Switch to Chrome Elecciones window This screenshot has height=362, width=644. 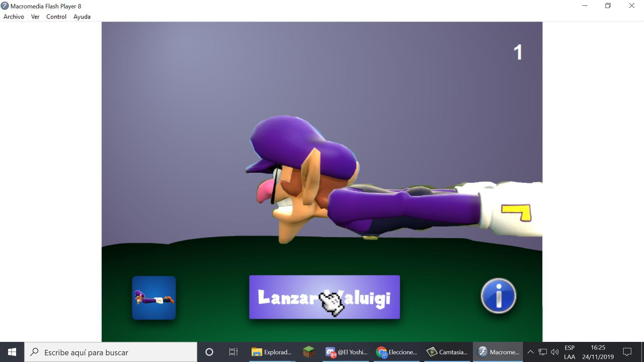(396, 352)
